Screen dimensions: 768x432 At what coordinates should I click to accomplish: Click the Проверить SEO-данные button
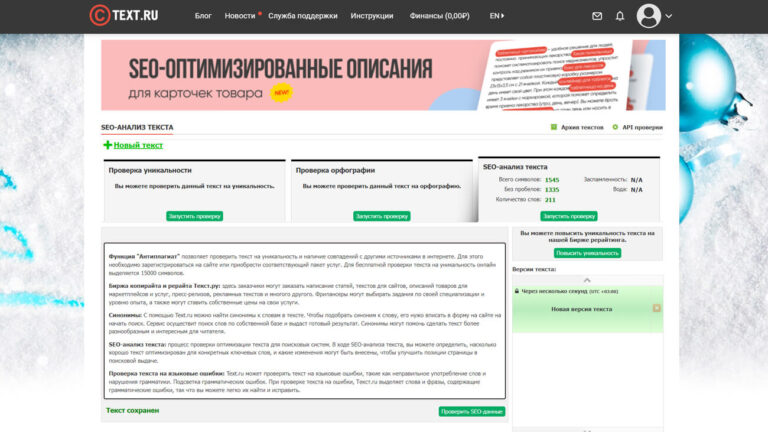pos(472,411)
